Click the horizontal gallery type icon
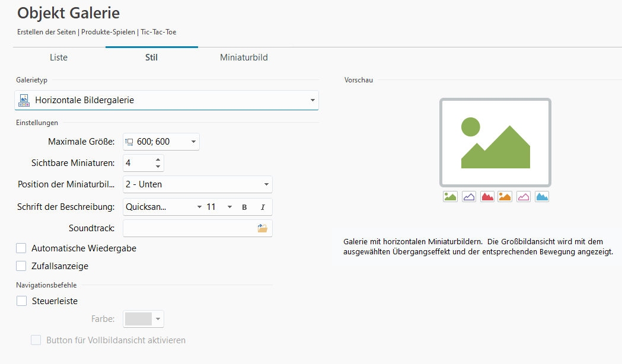This screenshot has height=364, width=622. [24, 100]
